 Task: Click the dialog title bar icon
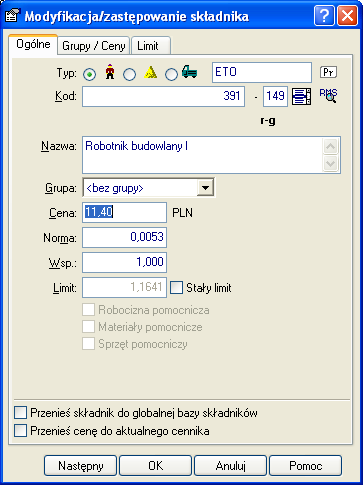tap(12, 16)
